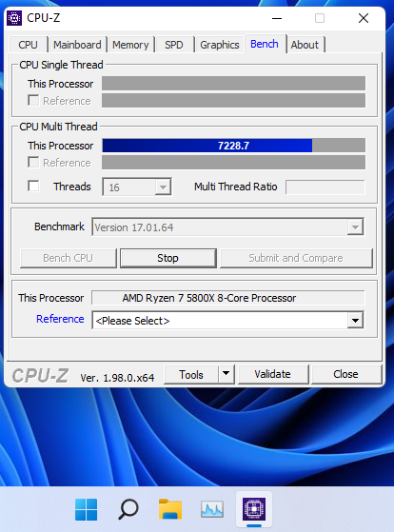Click the Tools button

click(191, 375)
